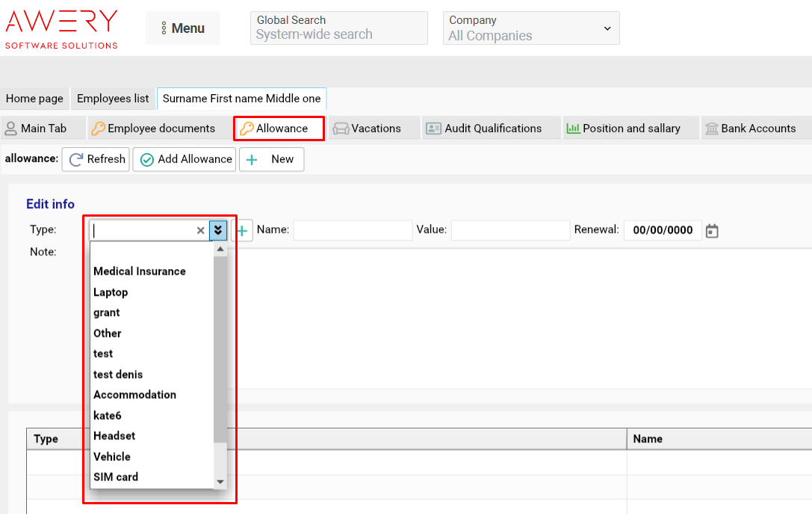Go to the Employees list tab

point(113,99)
